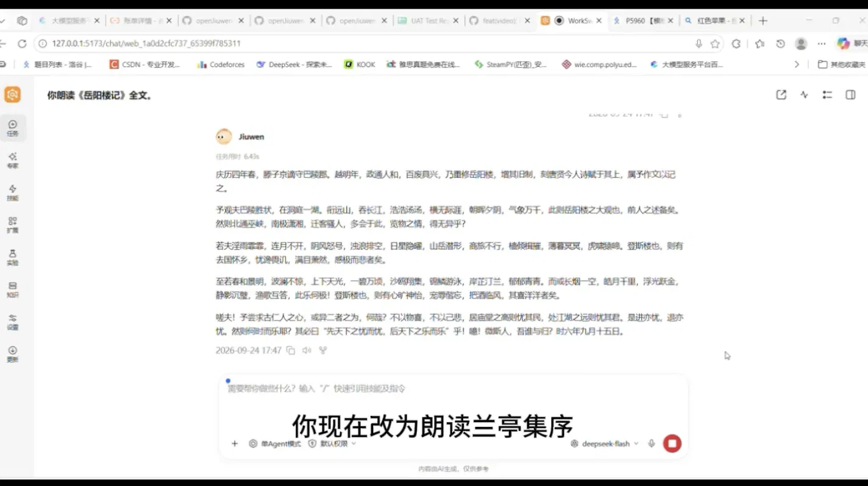Click the share icon in the chat header
Viewport: 868px width, 486px height.
[781, 94]
